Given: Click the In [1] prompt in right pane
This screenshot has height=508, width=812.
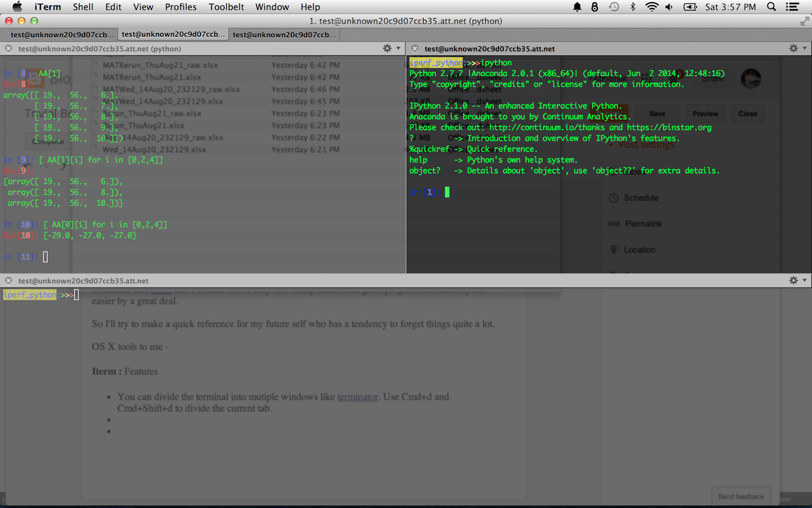Looking at the screenshot, I should tap(424, 192).
